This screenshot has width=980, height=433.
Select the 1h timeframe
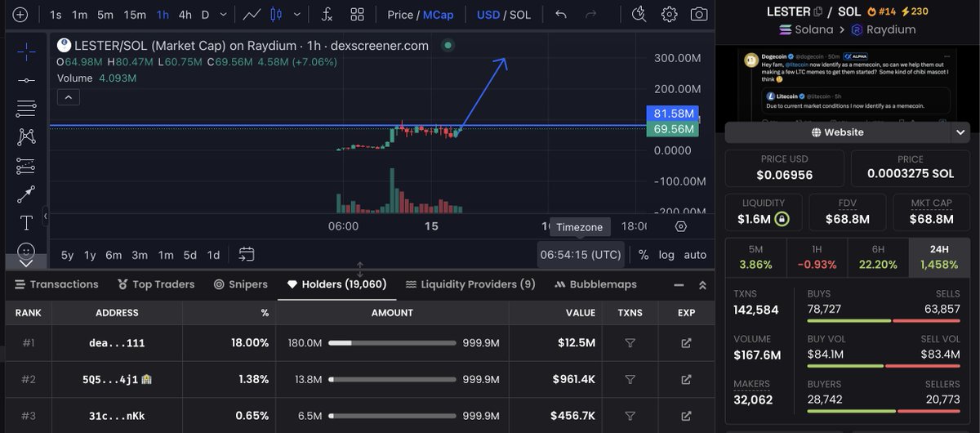163,15
